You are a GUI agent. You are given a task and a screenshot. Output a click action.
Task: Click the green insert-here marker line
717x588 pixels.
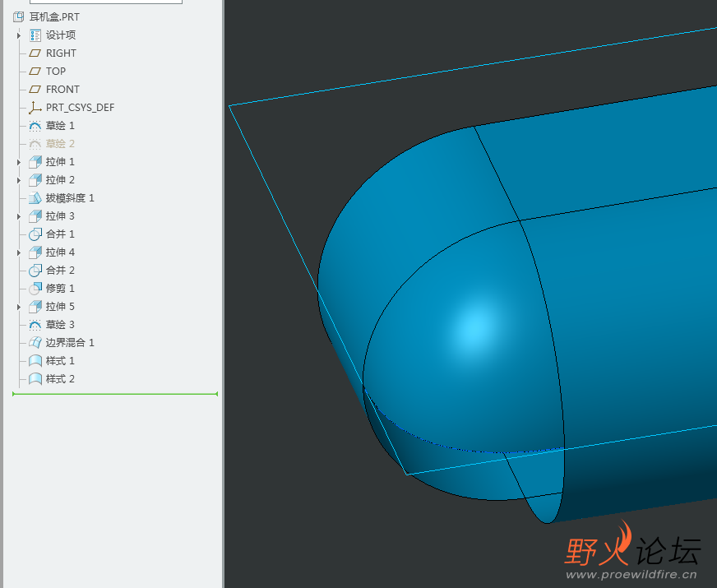[115, 394]
